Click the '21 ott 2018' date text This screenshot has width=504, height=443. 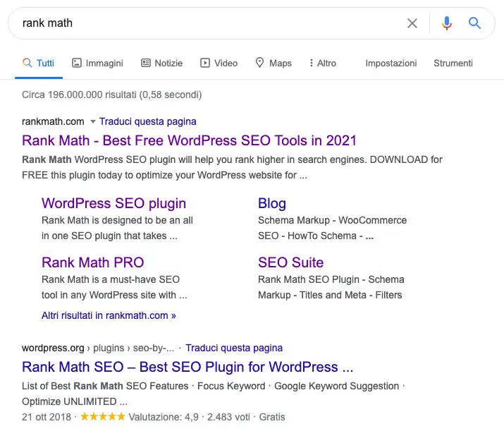(x=47, y=418)
